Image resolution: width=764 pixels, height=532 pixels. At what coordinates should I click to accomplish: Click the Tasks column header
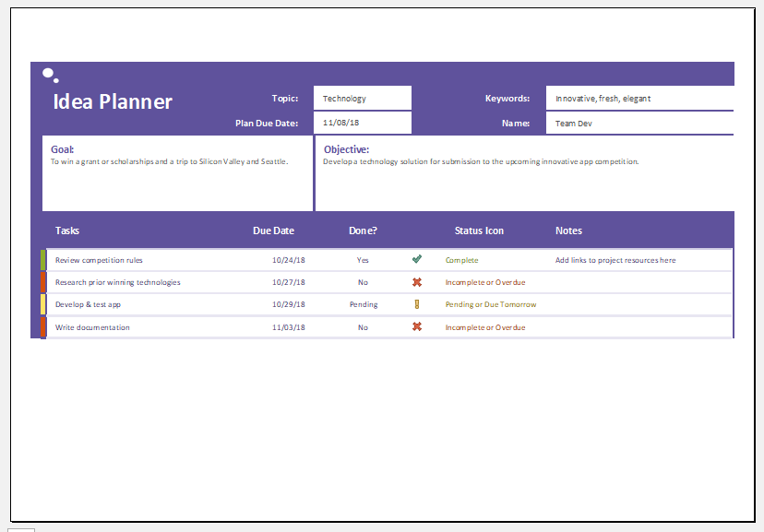(67, 231)
